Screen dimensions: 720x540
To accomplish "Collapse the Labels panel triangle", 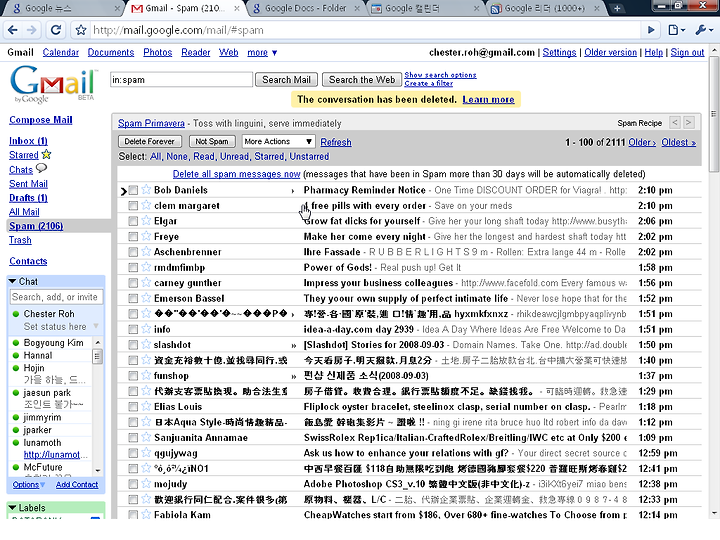I will click(x=12, y=507).
